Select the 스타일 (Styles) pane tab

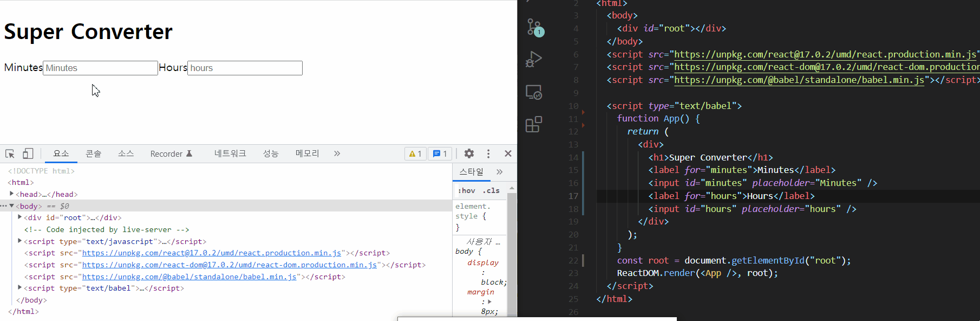click(x=472, y=172)
